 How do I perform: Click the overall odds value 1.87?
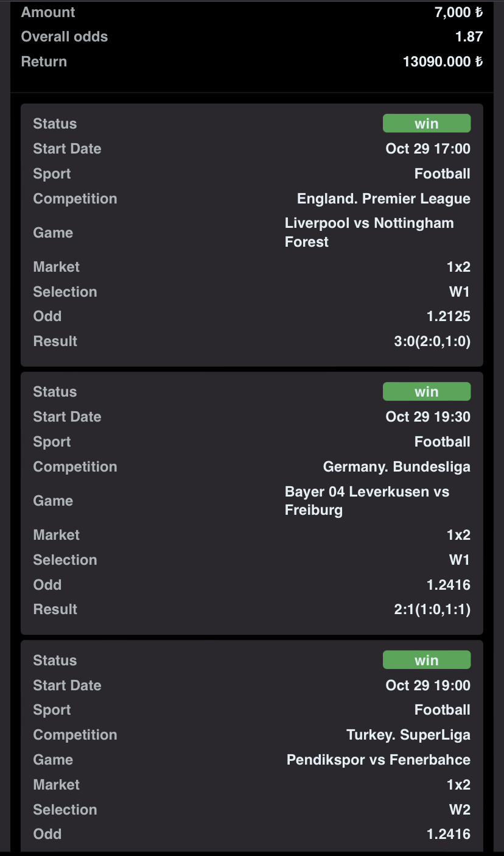tap(469, 37)
